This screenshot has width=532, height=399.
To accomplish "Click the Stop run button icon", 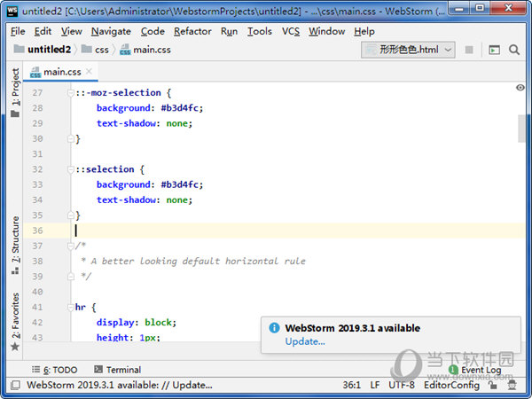I will click(469, 50).
